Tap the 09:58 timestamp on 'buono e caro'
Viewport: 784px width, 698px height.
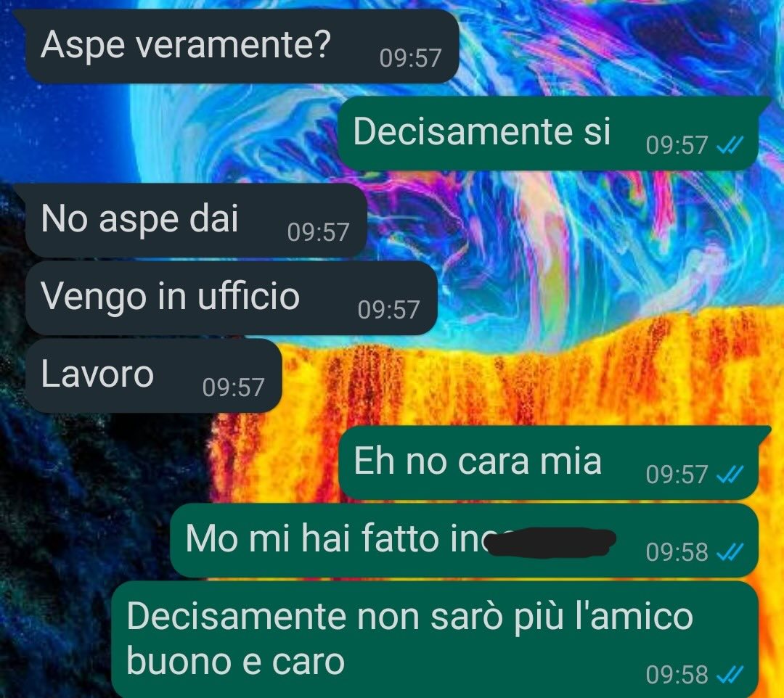677,675
